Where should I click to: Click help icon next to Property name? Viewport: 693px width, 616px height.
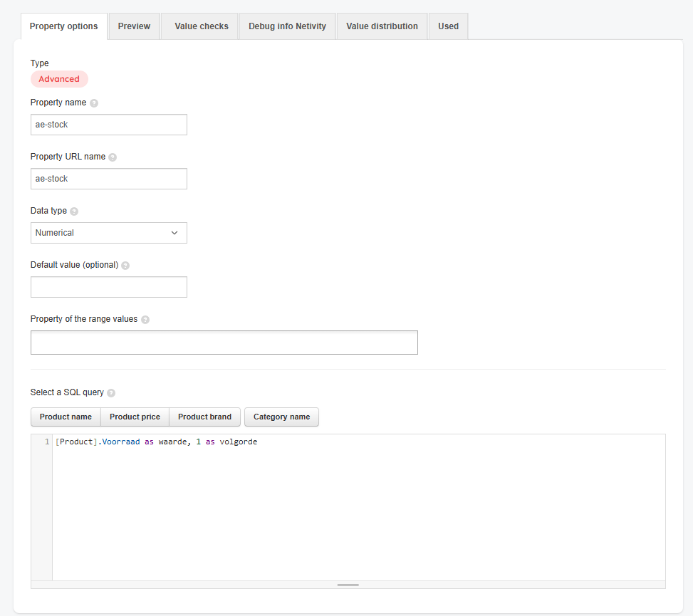pyautogui.click(x=94, y=103)
